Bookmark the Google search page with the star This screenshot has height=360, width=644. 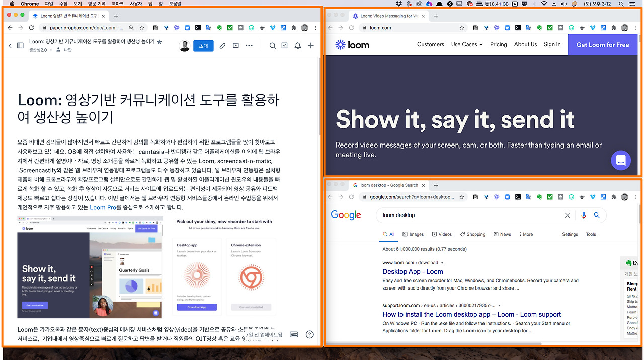click(x=462, y=197)
